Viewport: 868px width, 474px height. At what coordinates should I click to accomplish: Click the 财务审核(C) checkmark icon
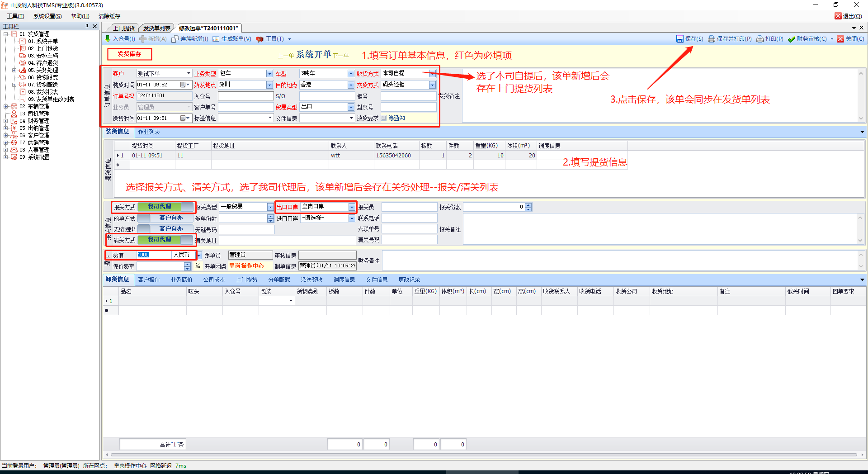791,39
